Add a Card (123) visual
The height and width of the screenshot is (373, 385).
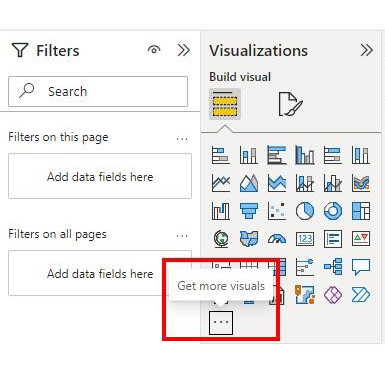coord(305,239)
